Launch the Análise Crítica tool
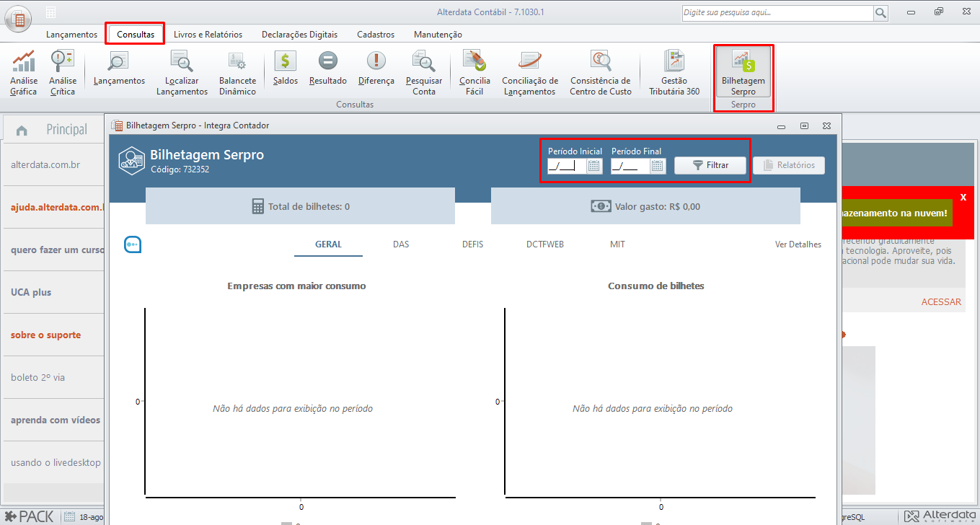This screenshot has height=525, width=980. 63,73
